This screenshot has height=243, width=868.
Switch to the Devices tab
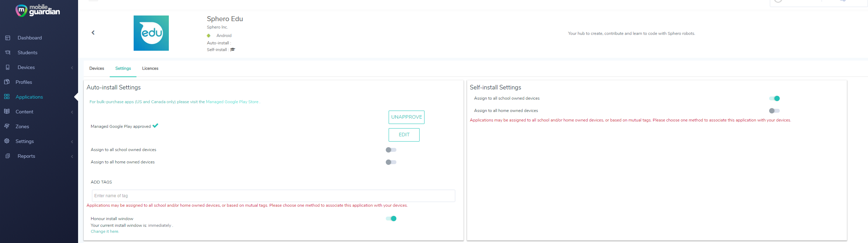pos(97,68)
